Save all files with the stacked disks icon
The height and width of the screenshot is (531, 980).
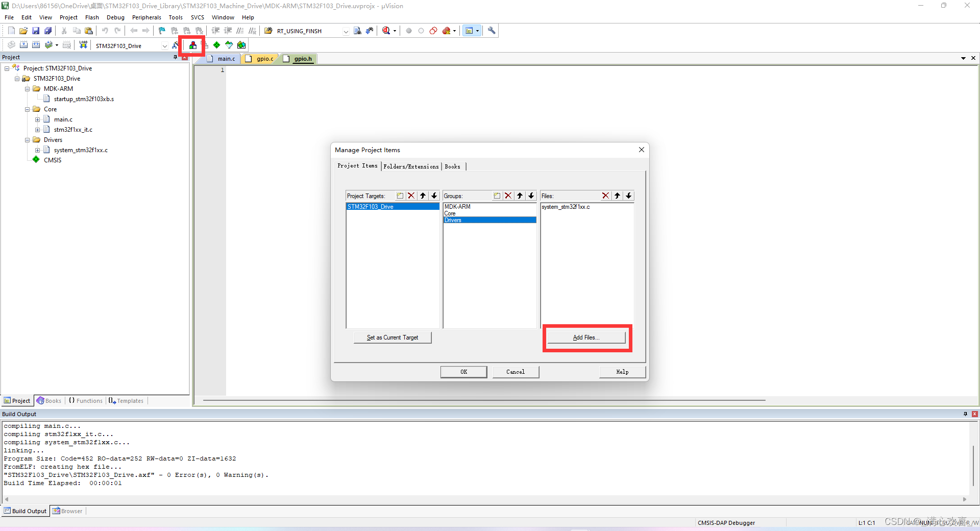coord(48,31)
